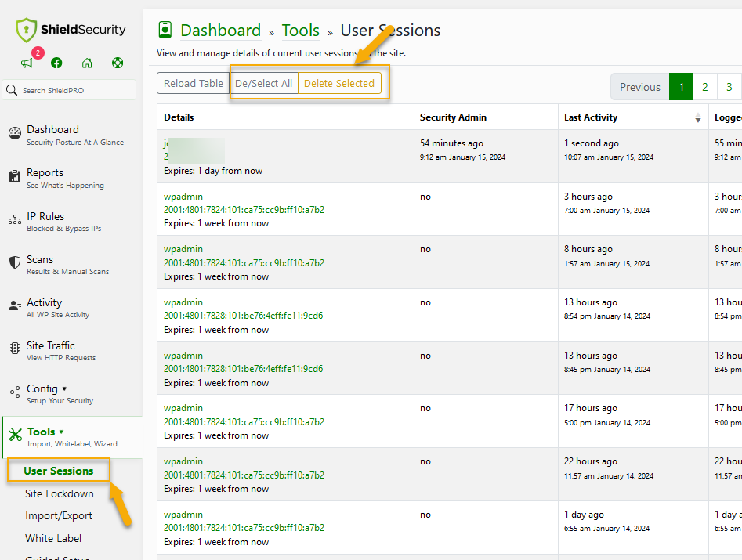
Task: Click the Scans shield icon
Action: pyautogui.click(x=15, y=262)
